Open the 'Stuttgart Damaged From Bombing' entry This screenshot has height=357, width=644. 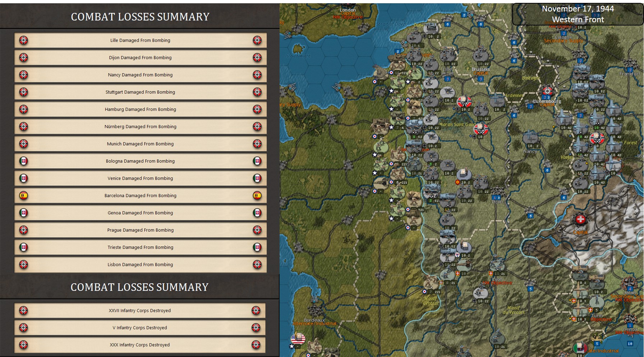click(140, 92)
